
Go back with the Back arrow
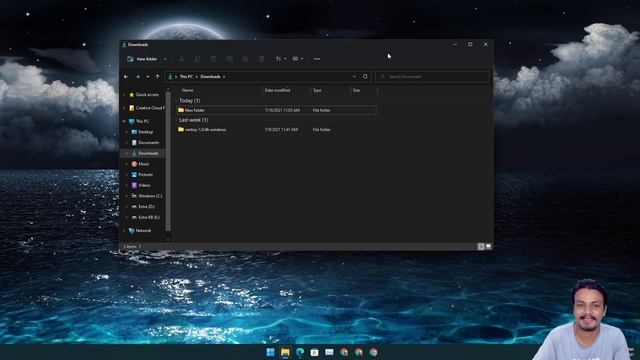click(126, 76)
